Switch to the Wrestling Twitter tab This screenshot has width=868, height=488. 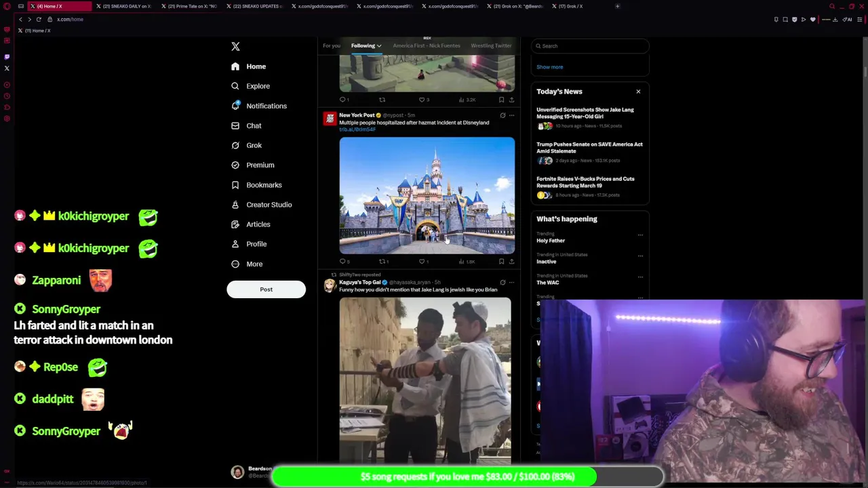[491, 45]
